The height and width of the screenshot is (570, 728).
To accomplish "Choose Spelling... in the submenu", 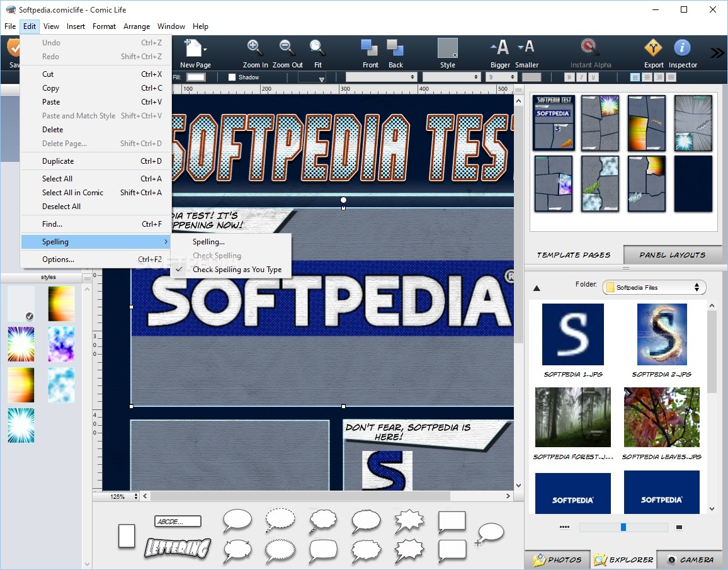I will pos(230,241).
